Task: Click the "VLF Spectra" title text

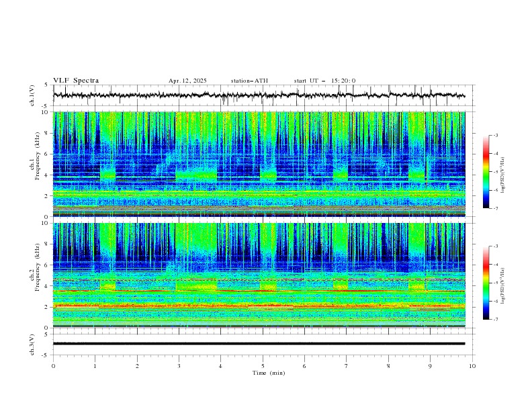Action: (76, 81)
